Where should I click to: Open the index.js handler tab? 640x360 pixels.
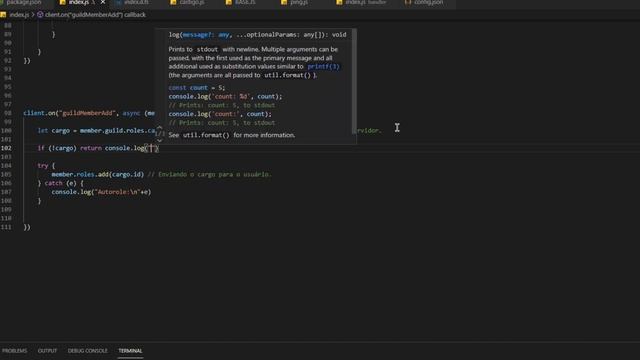(x=365, y=2)
